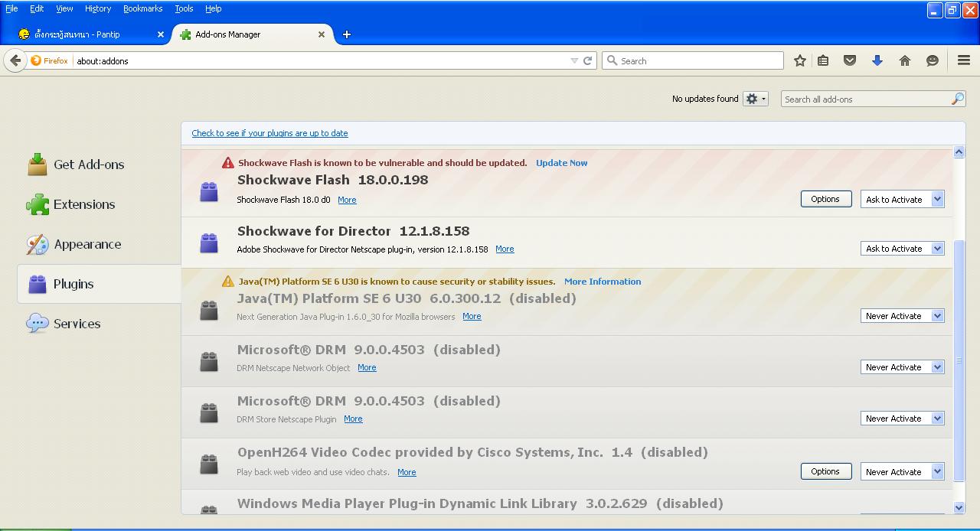This screenshot has width=980, height=531.
Task: Click More Information link for Java warning
Action: [x=603, y=282]
